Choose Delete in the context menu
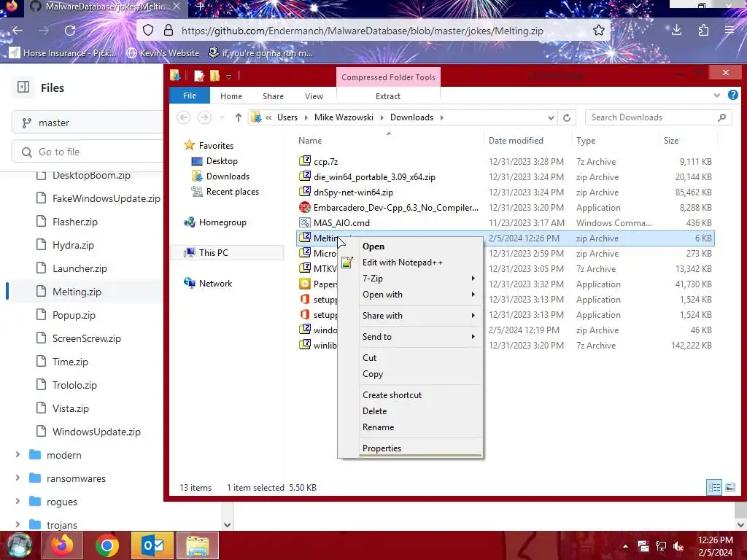Viewport: 747px width, 560px height. [x=419, y=411]
